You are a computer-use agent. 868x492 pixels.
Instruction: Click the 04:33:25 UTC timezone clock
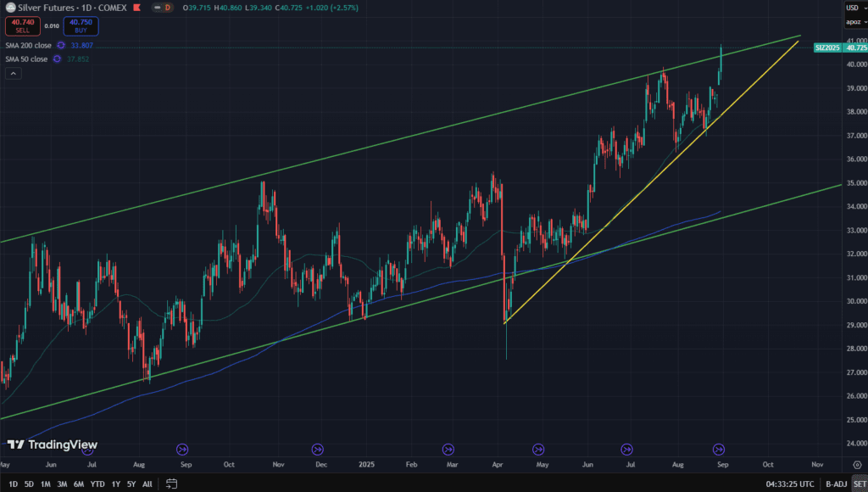(x=791, y=484)
